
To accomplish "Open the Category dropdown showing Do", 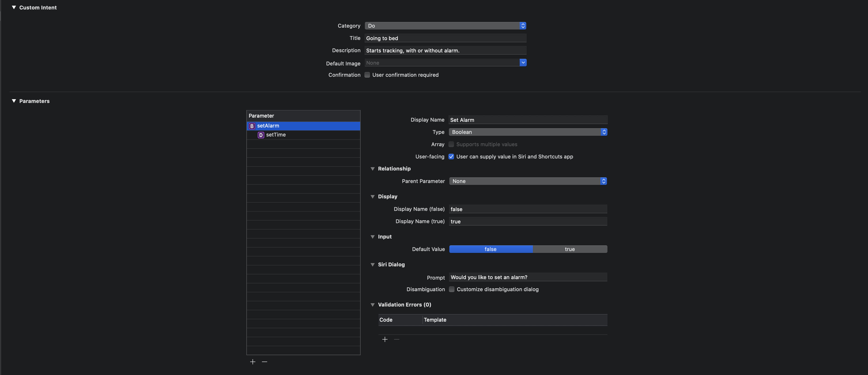I will [x=445, y=26].
